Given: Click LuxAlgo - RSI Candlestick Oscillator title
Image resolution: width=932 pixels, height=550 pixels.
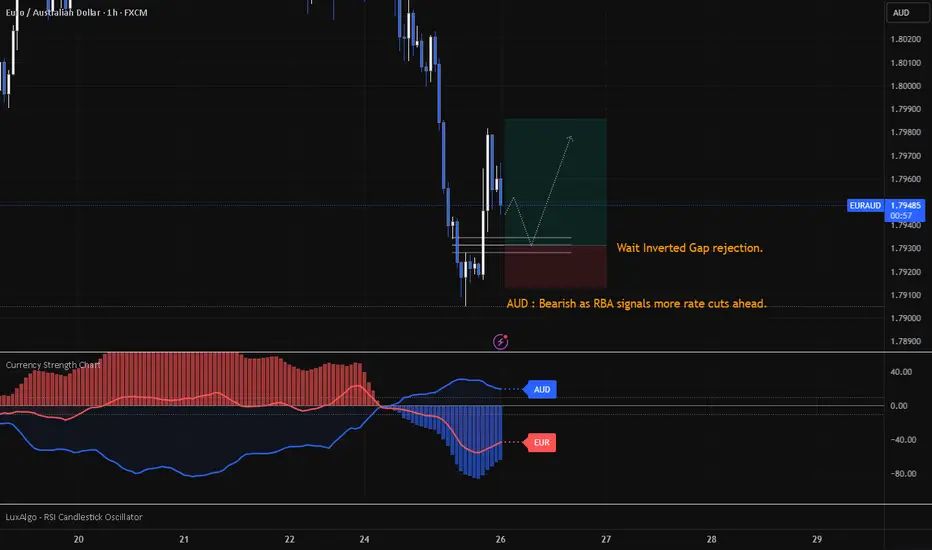Looking at the screenshot, I should coord(74,517).
